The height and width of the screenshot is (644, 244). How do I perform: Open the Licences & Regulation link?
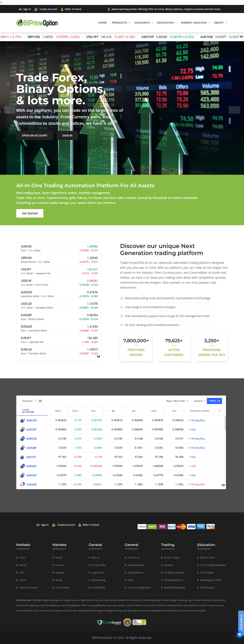(x=139, y=588)
